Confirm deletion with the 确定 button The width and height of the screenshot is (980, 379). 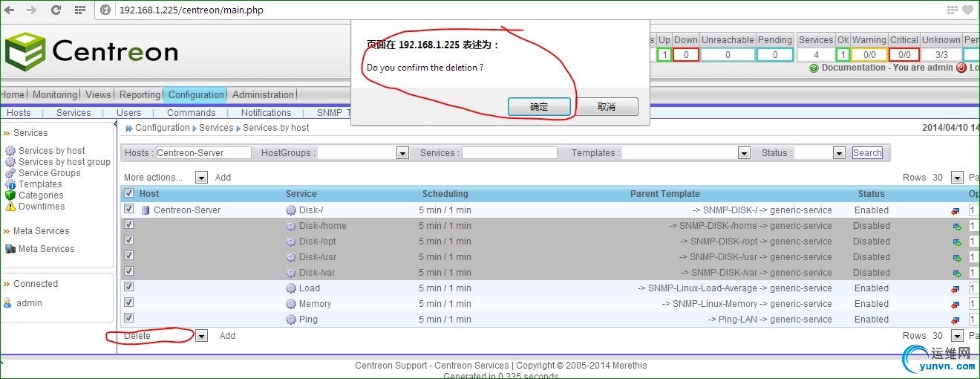click(539, 107)
